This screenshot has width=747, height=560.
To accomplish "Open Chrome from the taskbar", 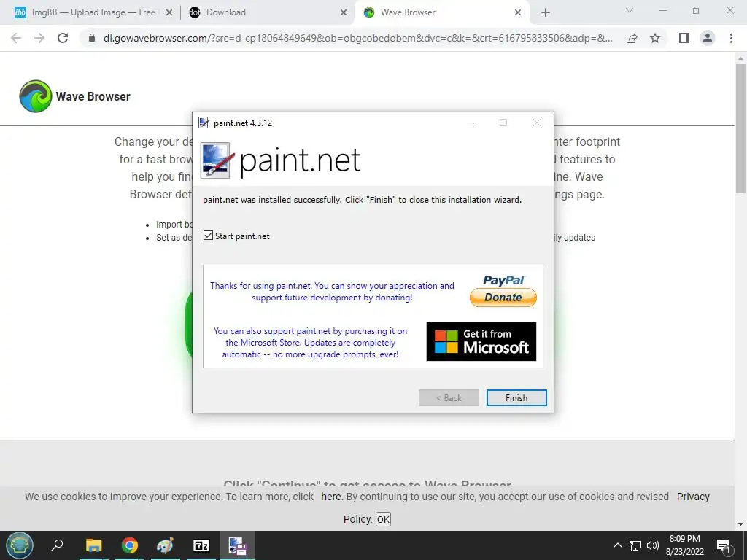I will [130, 545].
